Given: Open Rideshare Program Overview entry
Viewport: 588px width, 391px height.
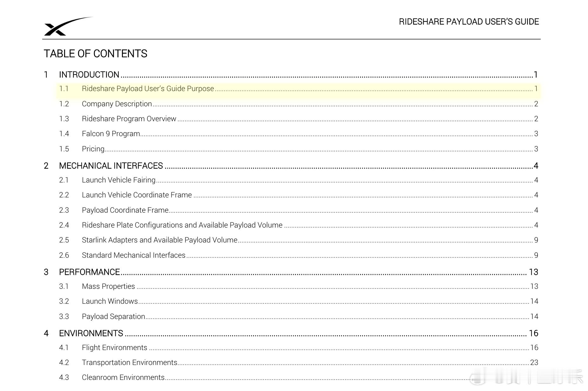Looking at the screenshot, I should click(x=298, y=119).
